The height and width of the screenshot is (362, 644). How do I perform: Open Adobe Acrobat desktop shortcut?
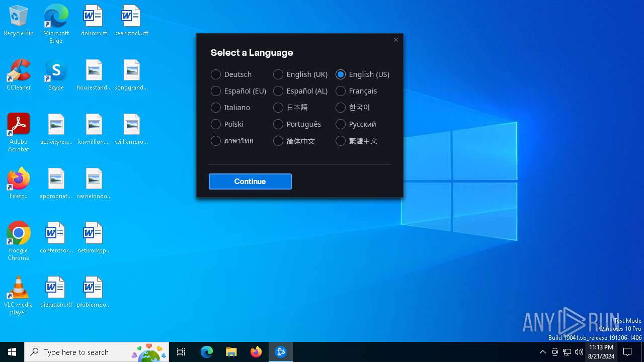click(x=19, y=133)
